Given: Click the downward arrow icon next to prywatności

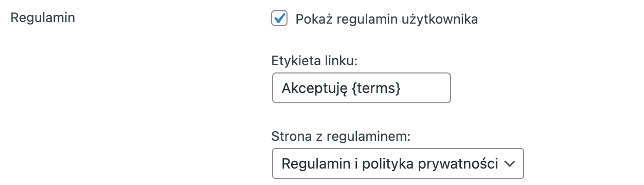Looking at the screenshot, I should click(510, 164).
